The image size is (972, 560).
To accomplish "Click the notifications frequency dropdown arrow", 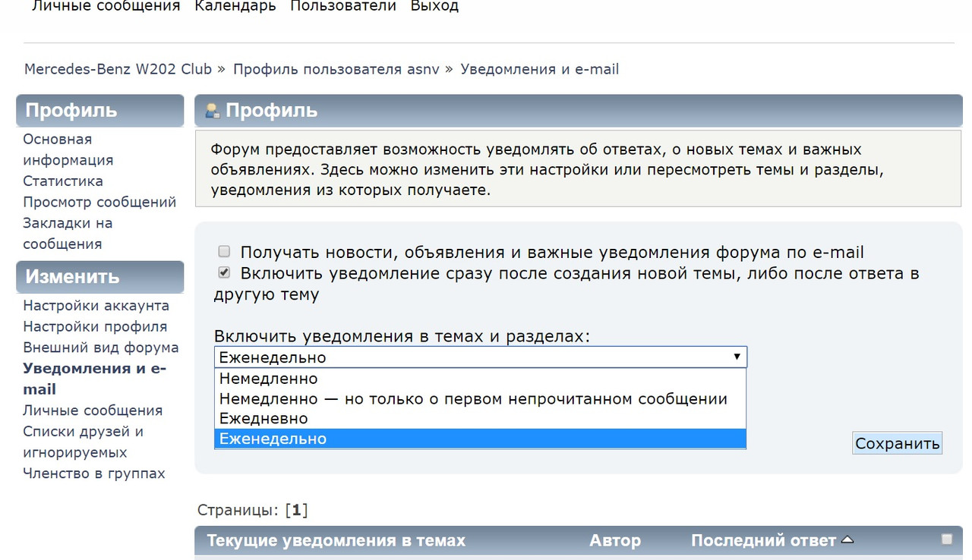I will [736, 357].
